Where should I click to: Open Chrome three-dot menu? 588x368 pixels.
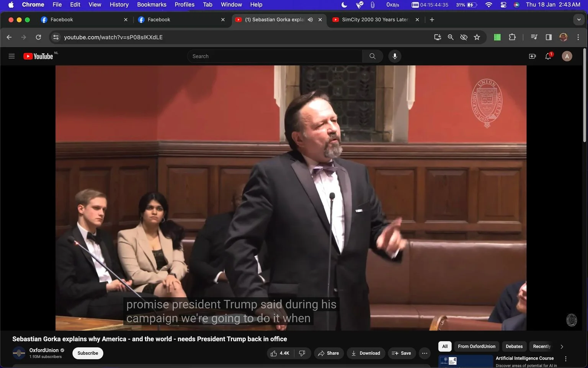(578, 37)
